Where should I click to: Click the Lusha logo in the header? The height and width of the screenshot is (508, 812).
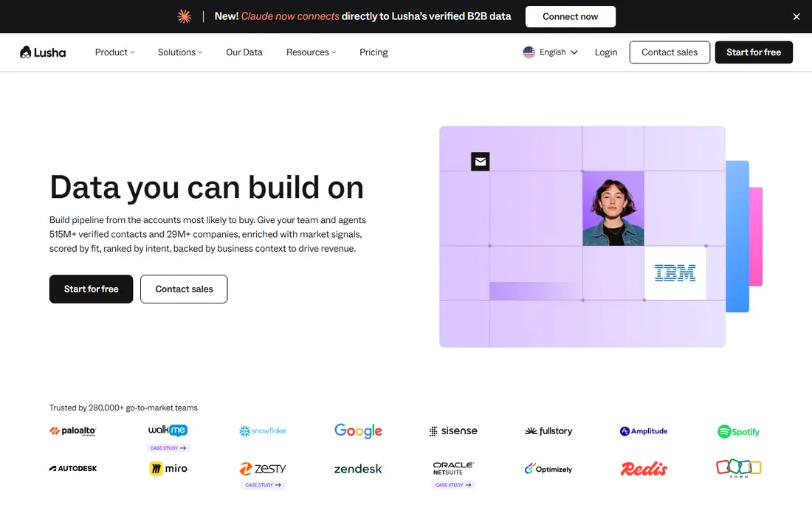[43, 52]
